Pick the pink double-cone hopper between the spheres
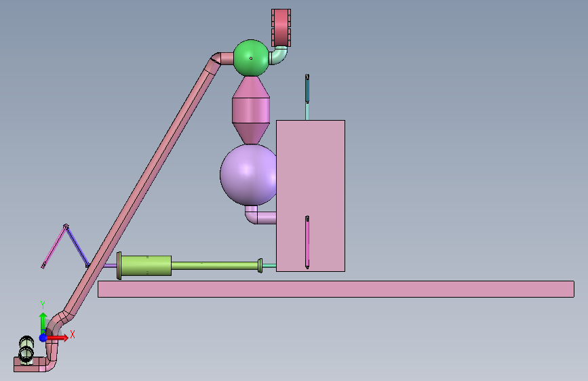The width and height of the screenshot is (588, 381). coord(251,111)
